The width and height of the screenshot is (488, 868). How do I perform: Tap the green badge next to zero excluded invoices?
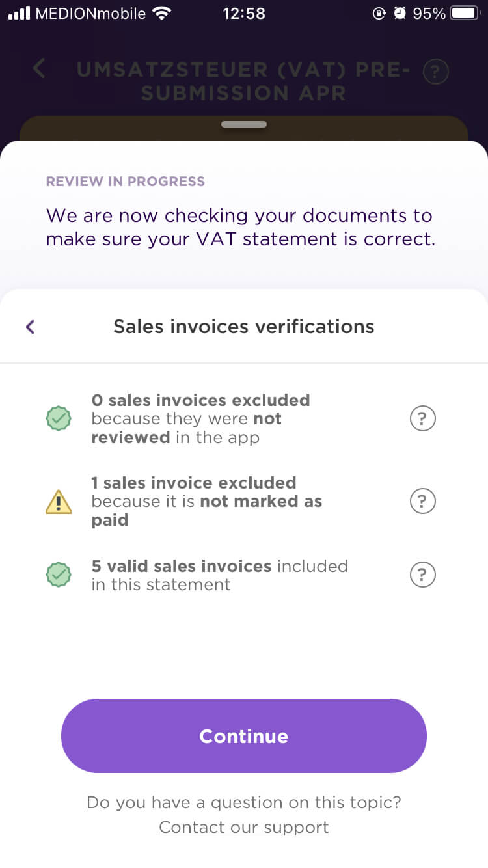(x=59, y=418)
